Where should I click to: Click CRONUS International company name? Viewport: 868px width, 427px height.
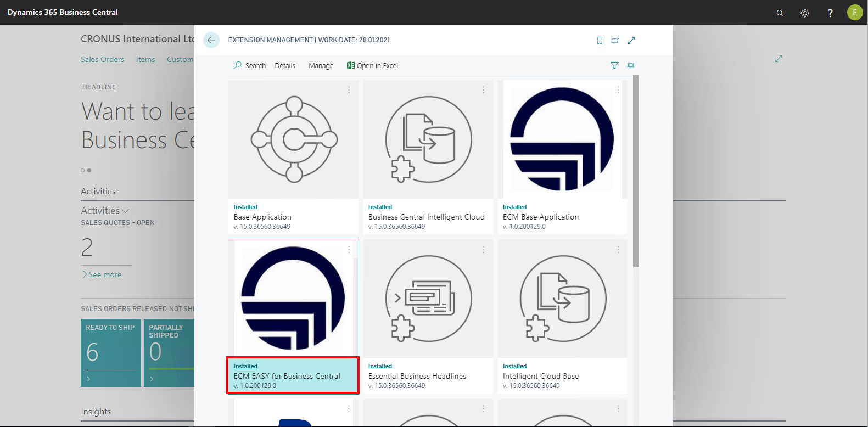click(138, 39)
